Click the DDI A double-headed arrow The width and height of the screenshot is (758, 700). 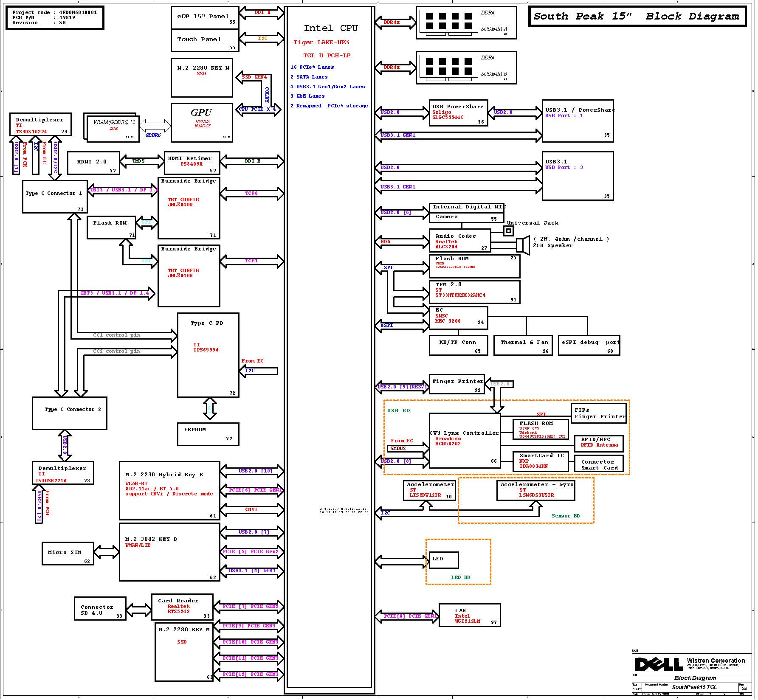[262, 13]
